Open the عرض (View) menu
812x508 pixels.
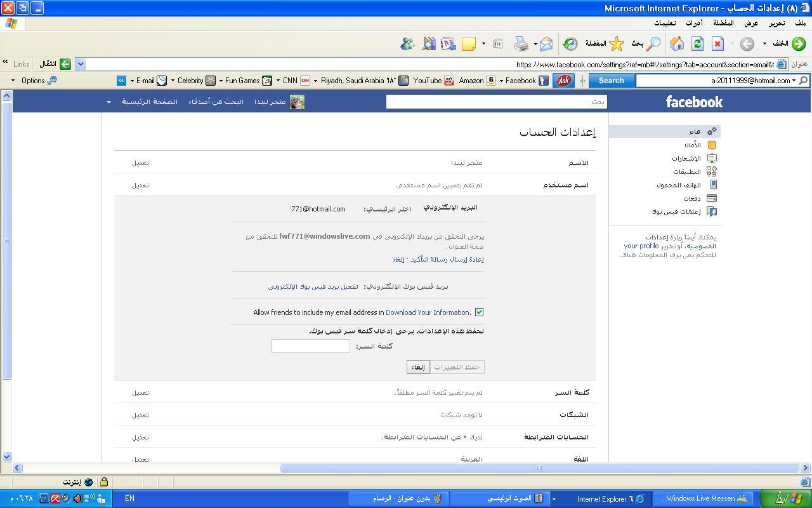pyautogui.click(x=751, y=23)
